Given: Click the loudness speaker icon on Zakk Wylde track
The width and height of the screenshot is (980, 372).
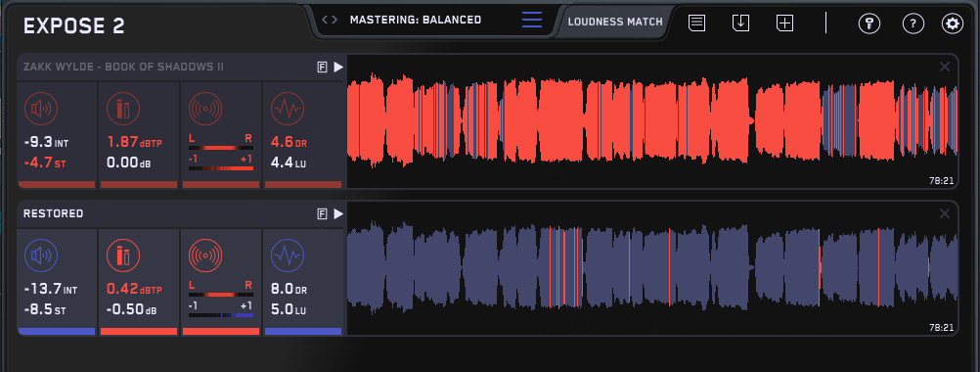Looking at the screenshot, I should (41, 109).
